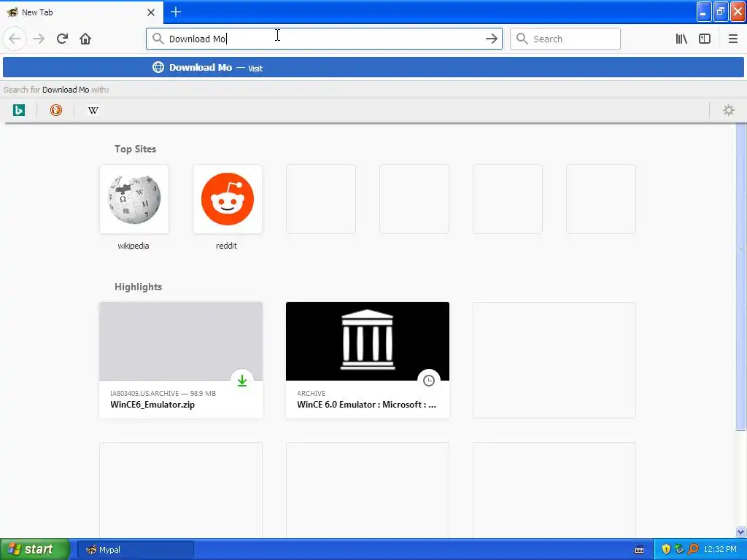Click the 12:32 PM clock

click(720, 550)
